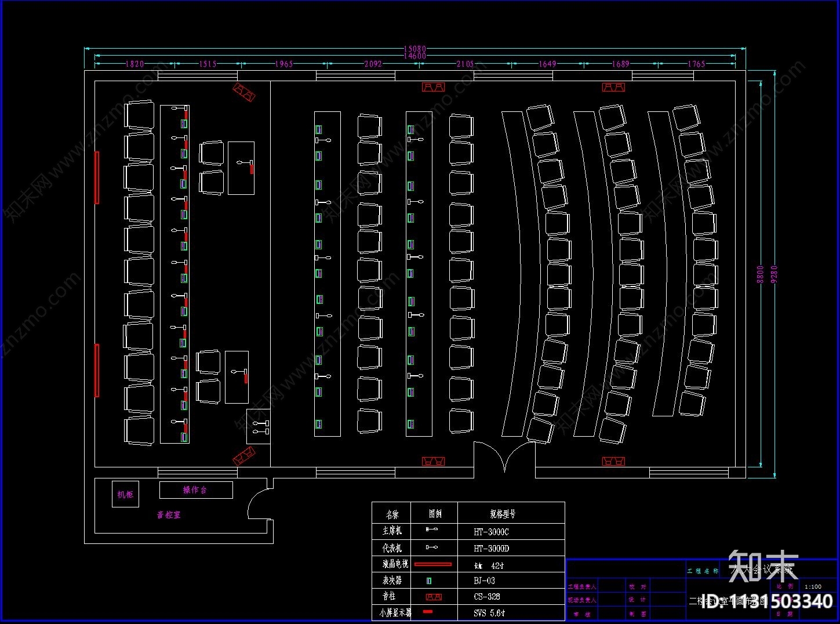Click the 音柱 speaker symbol in the legend

434,597
